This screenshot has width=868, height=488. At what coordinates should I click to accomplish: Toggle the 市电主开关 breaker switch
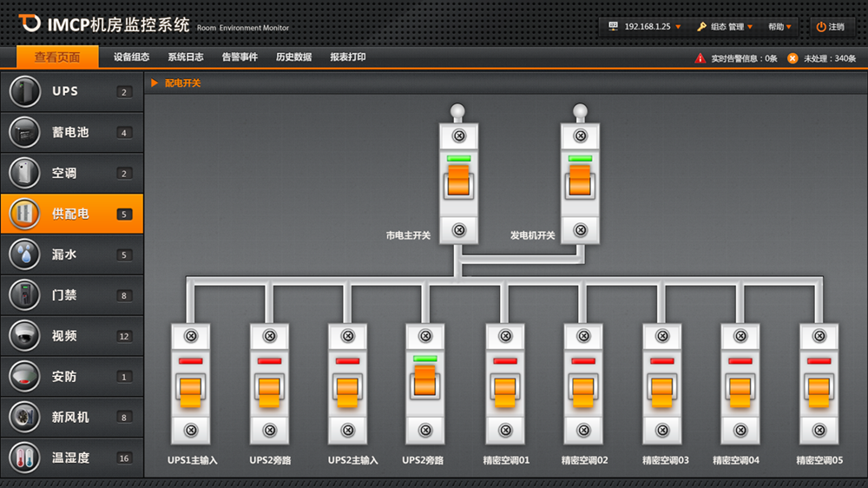pos(459,183)
